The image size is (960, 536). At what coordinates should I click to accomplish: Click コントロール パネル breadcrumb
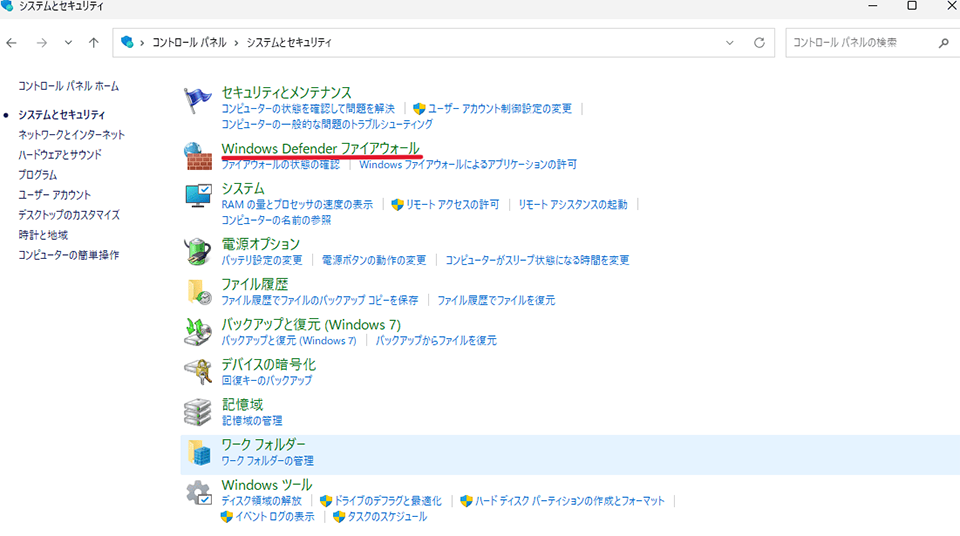point(189,42)
